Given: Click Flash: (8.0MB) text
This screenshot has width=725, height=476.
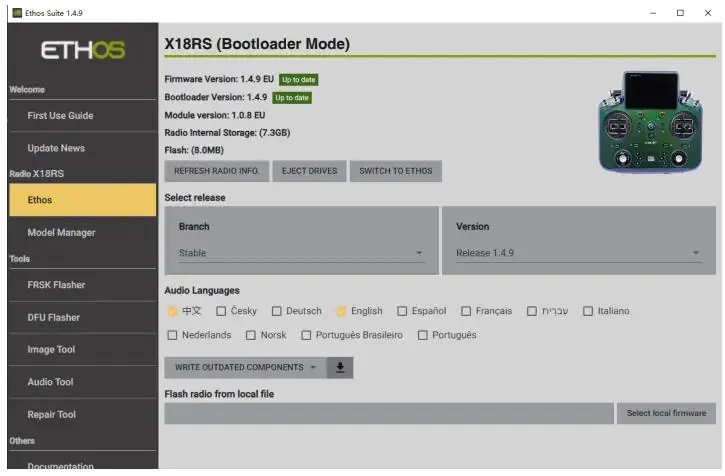Looking at the screenshot, I should pyautogui.click(x=194, y=150).
